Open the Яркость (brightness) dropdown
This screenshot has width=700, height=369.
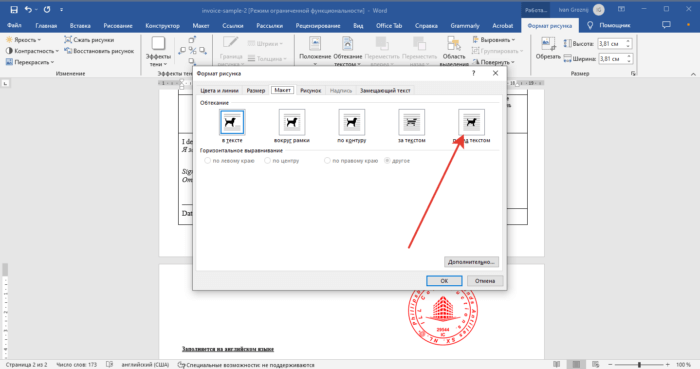(x=23, y=40)
